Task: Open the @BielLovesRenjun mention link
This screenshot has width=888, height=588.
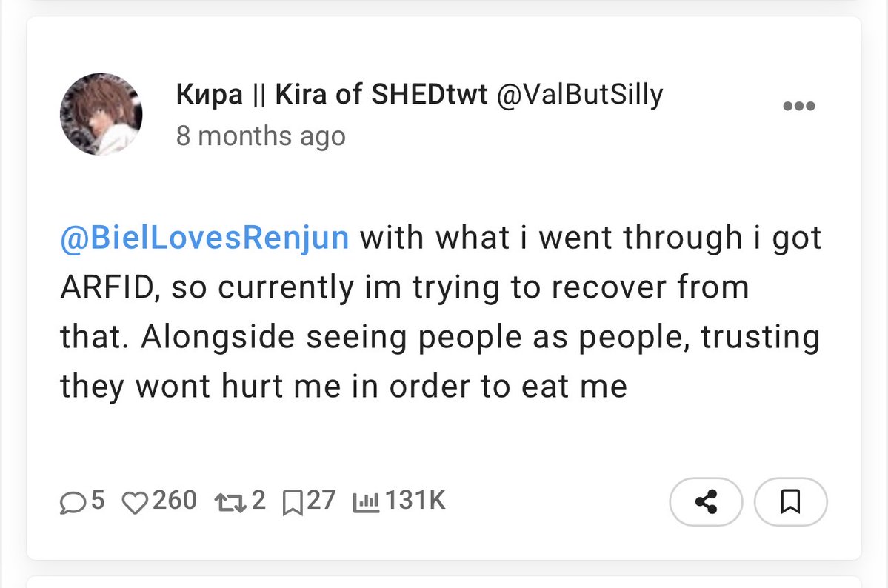Action: tap(204, 238)
